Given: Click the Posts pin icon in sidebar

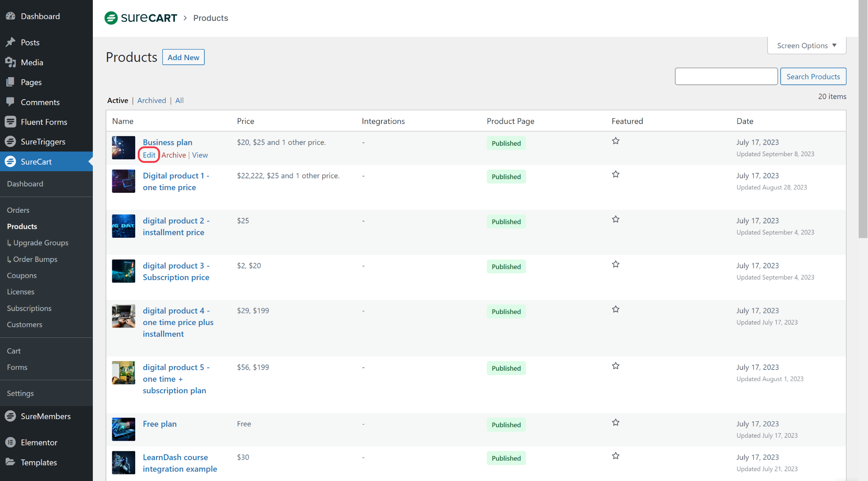Looking at the screenshot, I should 11,42.
